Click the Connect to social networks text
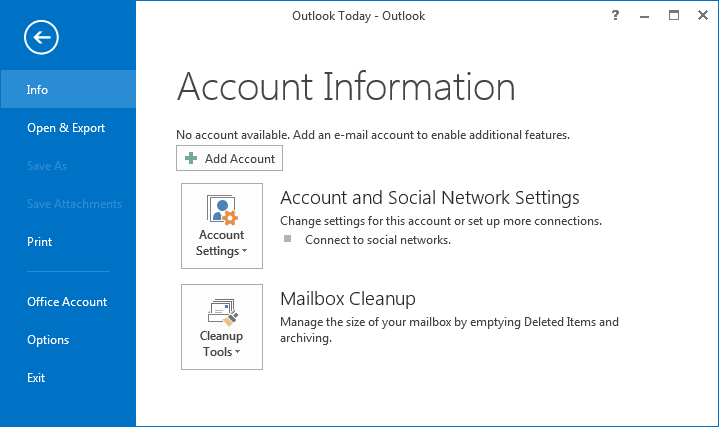The height and width of the screenshot is (427, 719). pyautogui.click(x=378, y=240)
